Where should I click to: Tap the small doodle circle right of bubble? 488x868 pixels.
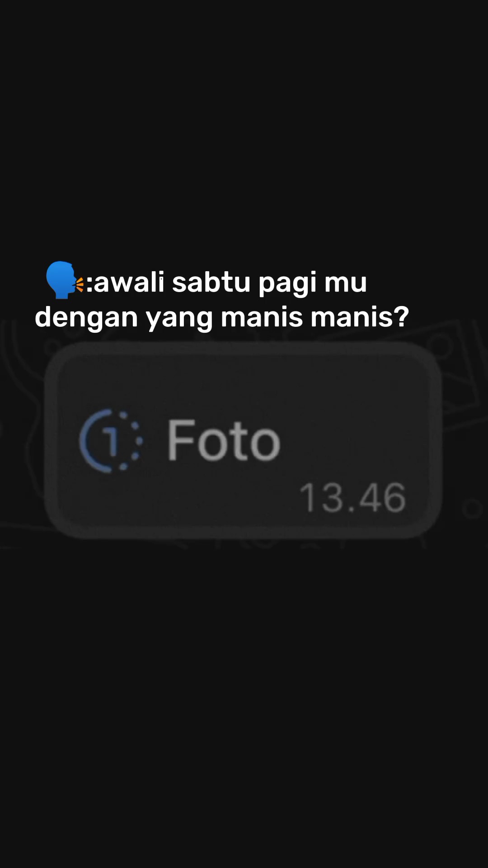click(473, 509)
